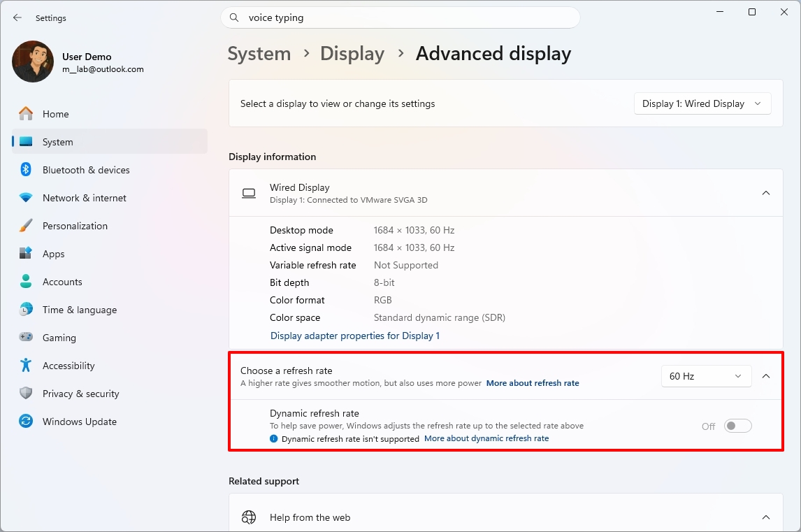This screenshot has width=801, height=532.
Task: Click the voice typing search field
Action: (x=400, y=17)
